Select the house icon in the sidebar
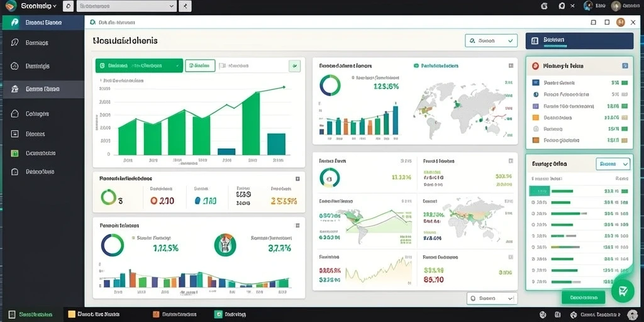Viewport: 644px width, 322px height. point(15,114)
